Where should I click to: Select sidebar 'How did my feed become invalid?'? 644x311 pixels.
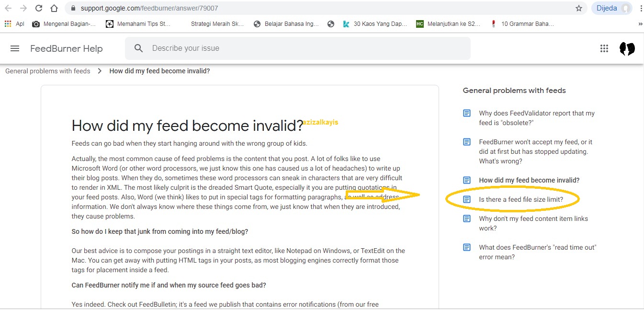tap(529, 180)
